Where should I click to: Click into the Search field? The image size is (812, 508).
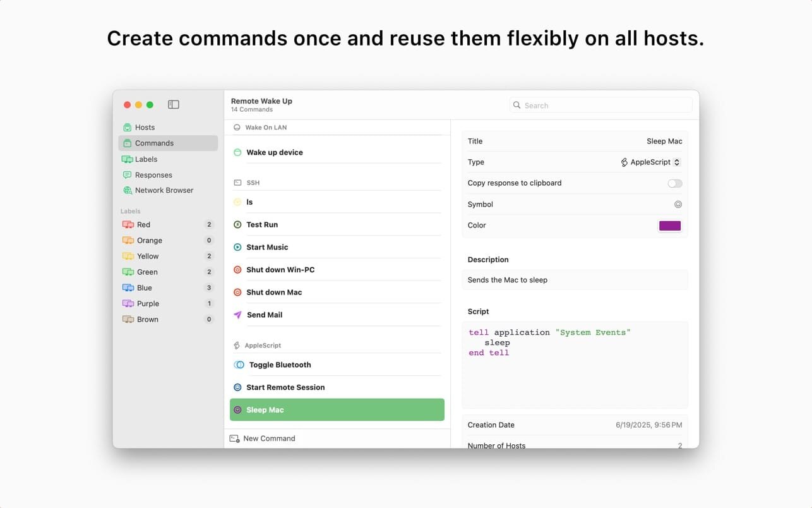point(600,106)
